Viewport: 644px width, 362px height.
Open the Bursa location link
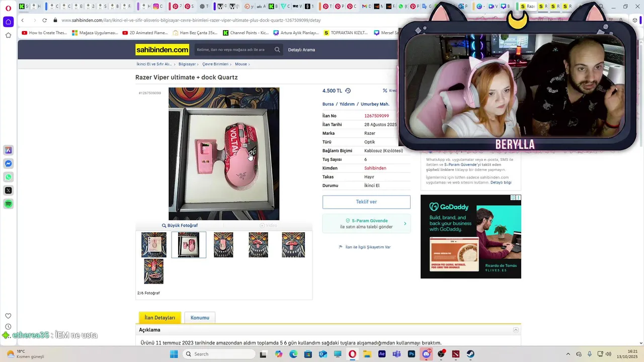pyautogui.click(x=328, y=104)
